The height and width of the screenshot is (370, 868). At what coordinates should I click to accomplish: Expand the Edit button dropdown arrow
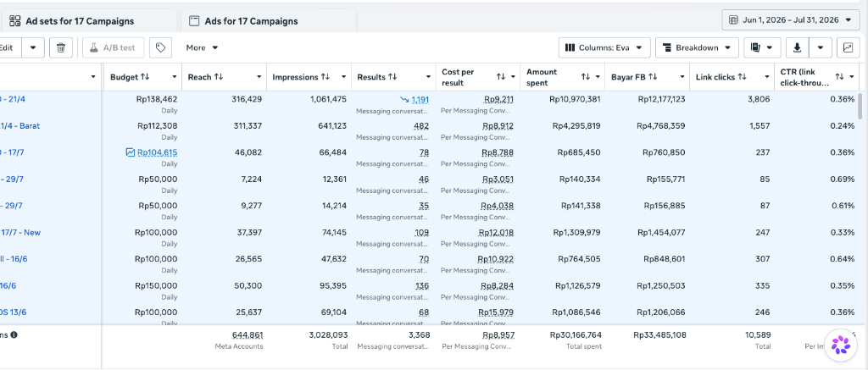(33, 47)
